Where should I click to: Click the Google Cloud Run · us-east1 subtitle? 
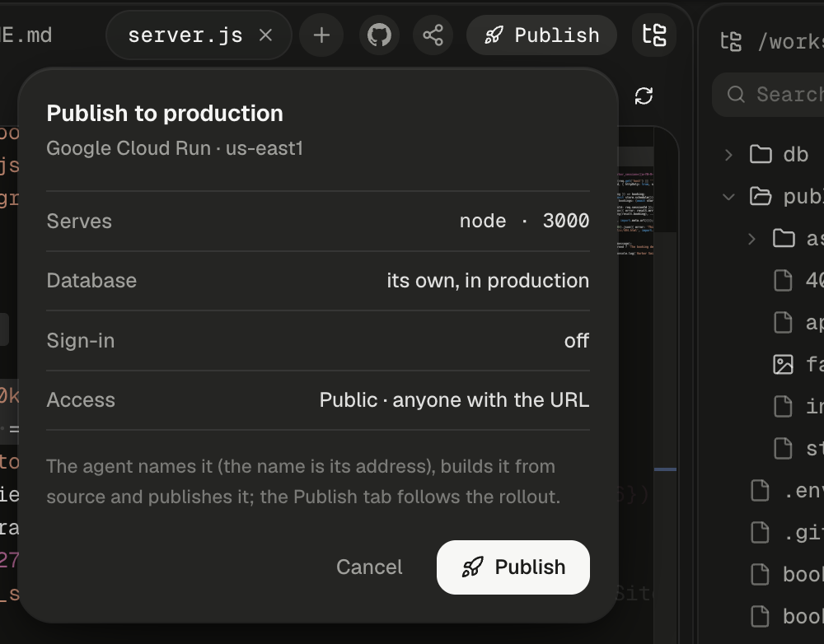[175, 149]
